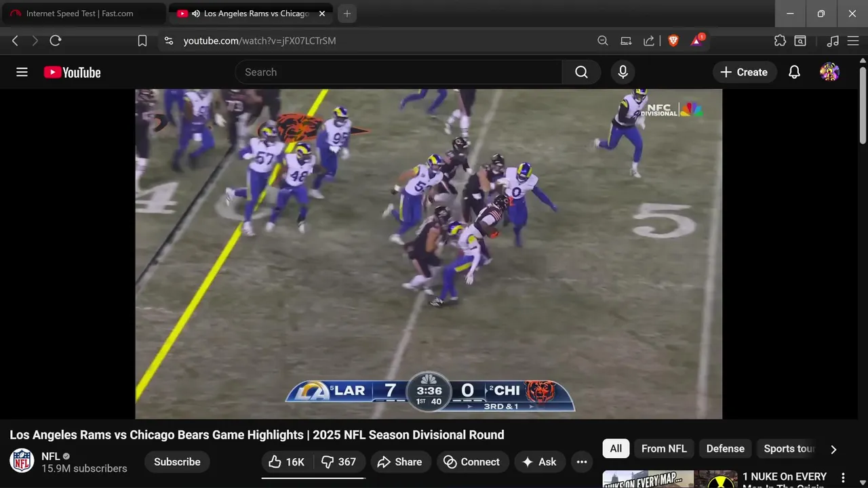Start voice search with microphone icon
Viewport: 868px width, 488px height.
(623, 72)
